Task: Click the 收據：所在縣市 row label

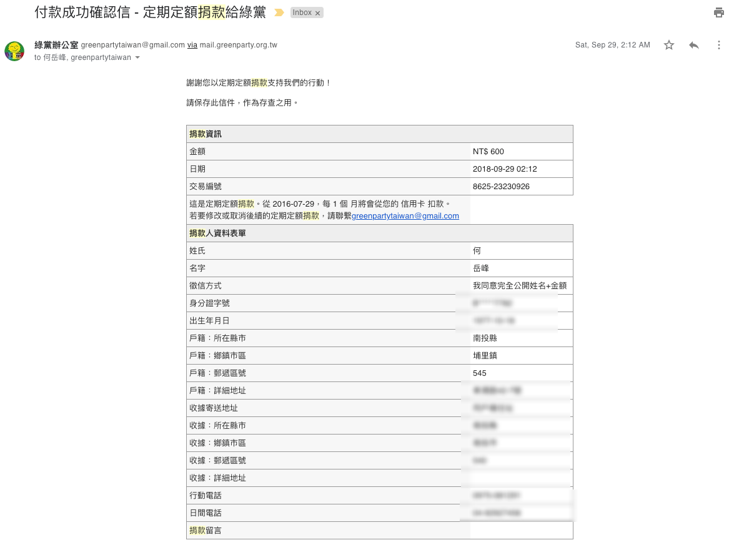Action: point(217,426)
